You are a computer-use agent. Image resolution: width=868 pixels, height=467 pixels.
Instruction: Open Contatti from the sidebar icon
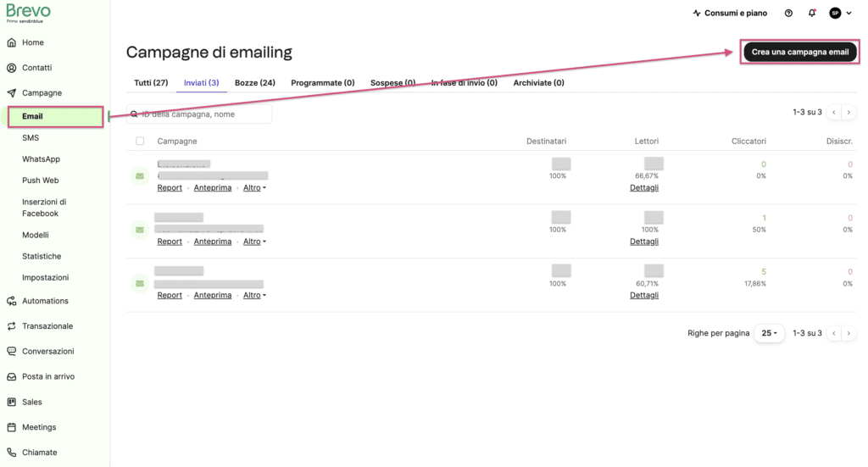(12, 68)
